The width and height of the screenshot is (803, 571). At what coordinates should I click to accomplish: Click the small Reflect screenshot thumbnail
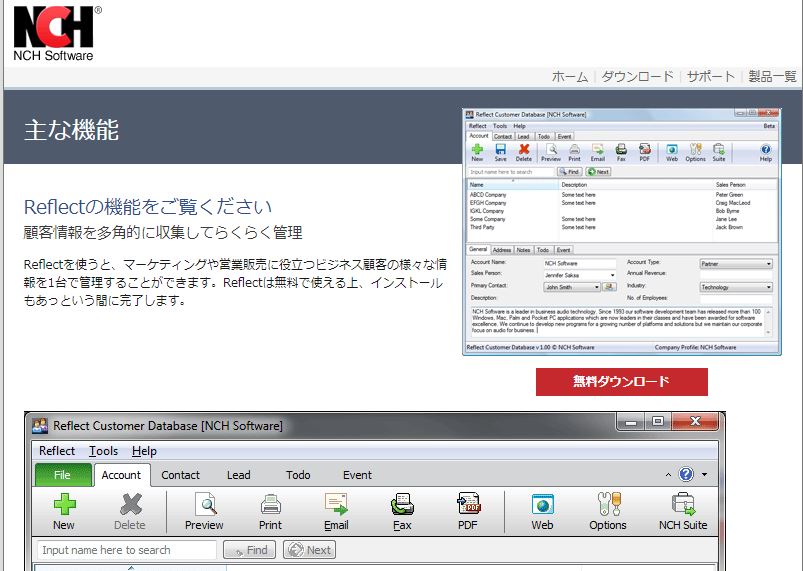coord(620,230)
